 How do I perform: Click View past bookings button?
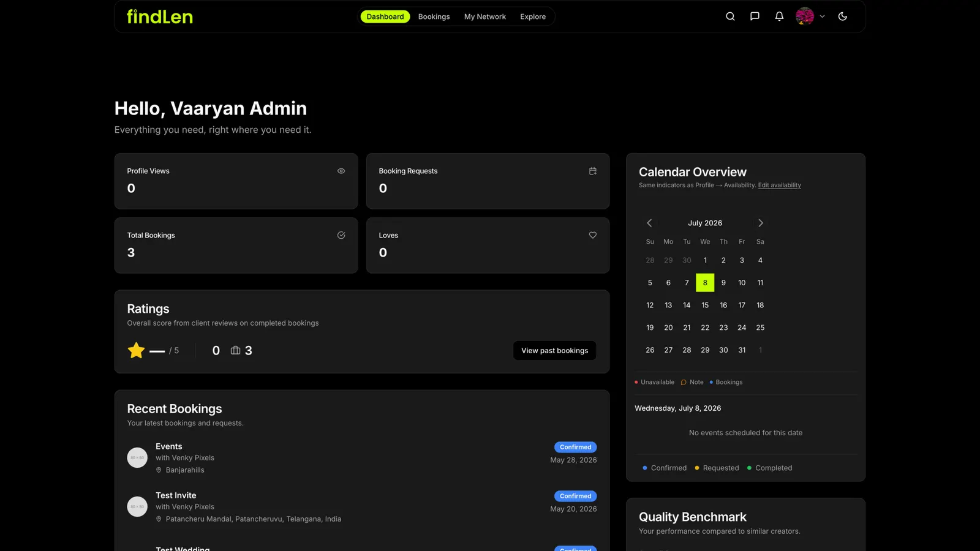[x=554, y=350]
